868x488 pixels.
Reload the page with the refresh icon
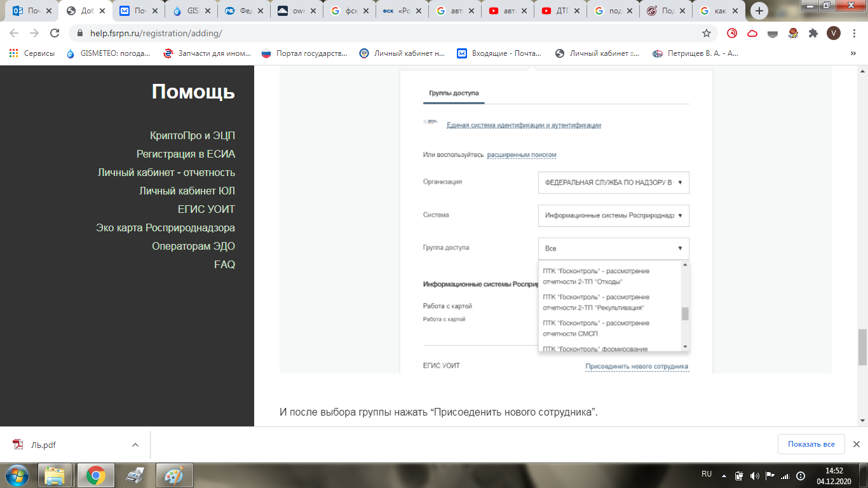54,33
